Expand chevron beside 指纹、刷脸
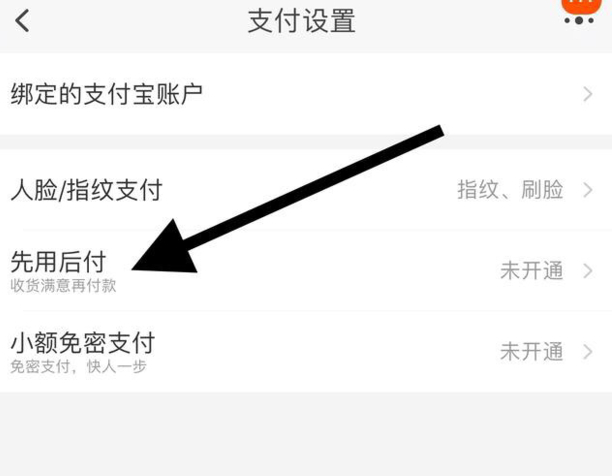 tap(588, 190)
